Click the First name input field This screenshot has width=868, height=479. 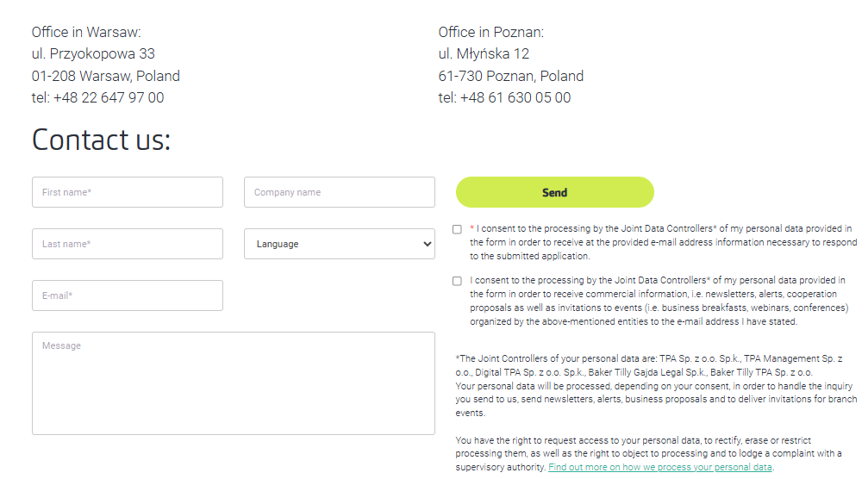click(127, 192)
